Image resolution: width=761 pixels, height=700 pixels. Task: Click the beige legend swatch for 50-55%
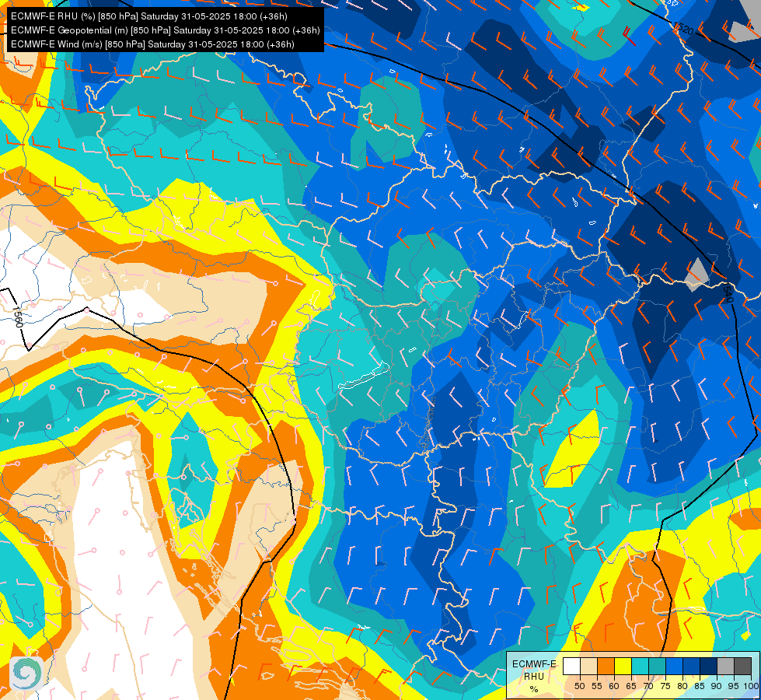[x=588, y=666]
